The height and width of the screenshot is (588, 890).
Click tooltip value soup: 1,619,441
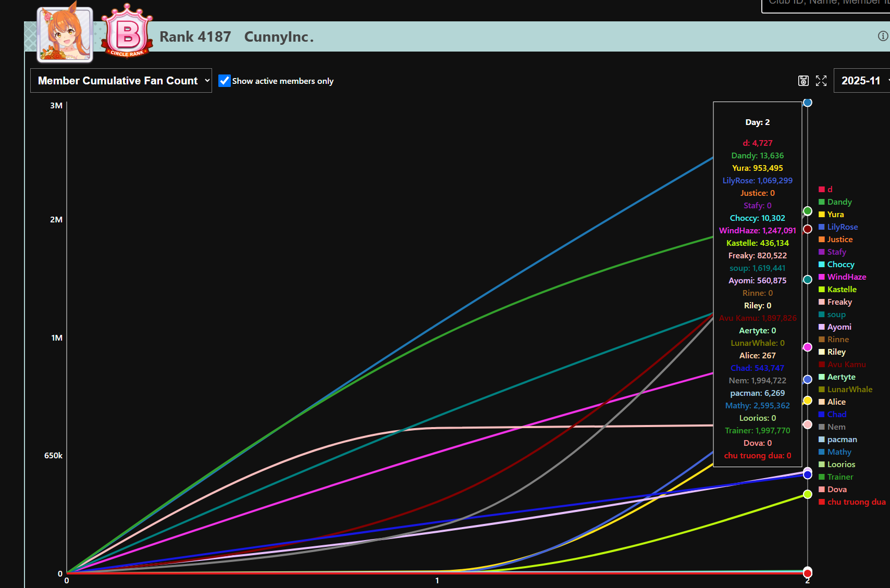[758, 268]
